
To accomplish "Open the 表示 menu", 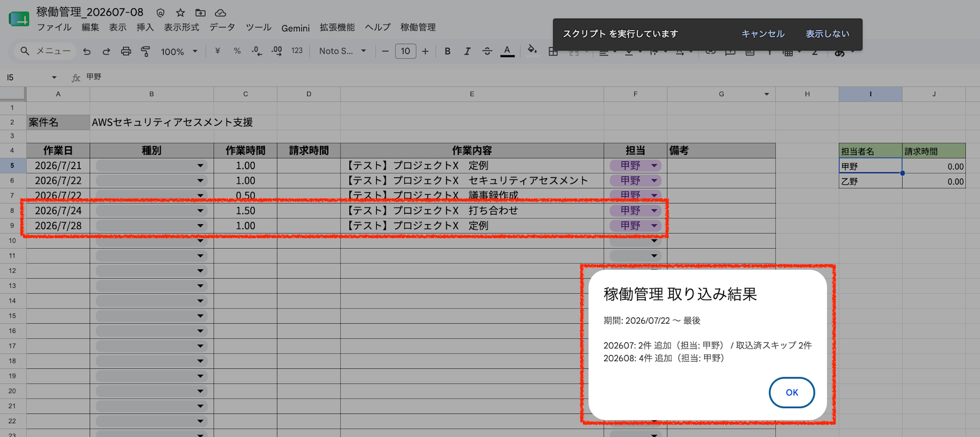I will point(118,27).
